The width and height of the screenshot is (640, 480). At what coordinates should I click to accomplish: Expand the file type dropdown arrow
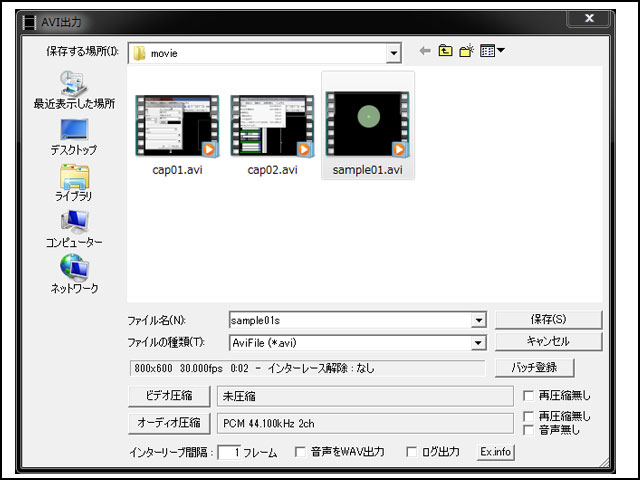click(x=478, y=343)
